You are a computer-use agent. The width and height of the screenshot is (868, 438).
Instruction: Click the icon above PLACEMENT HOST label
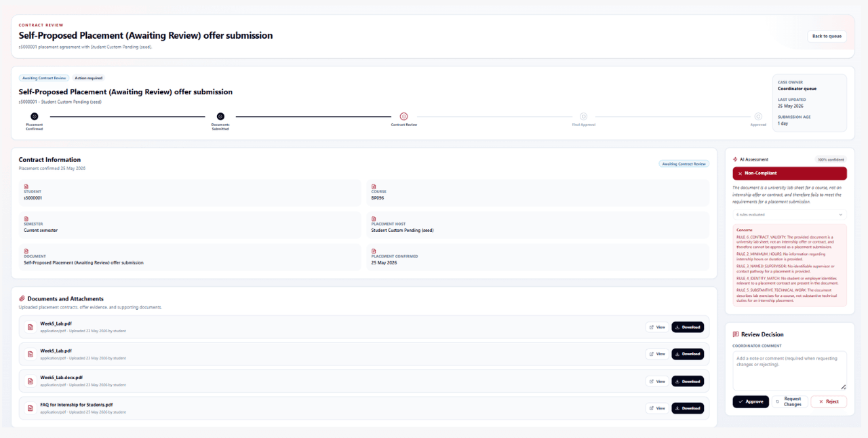(374, 219)
